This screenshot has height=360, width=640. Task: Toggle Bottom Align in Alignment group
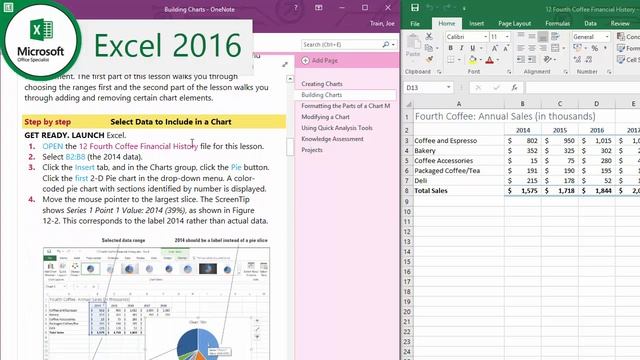pyautogui.click(x=543, y=36)
